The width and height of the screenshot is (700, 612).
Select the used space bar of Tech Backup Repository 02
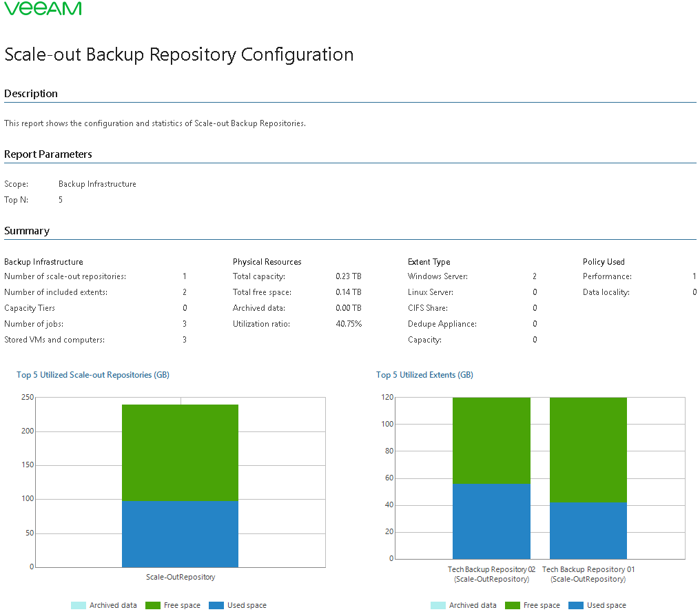(x=491, y=521)
